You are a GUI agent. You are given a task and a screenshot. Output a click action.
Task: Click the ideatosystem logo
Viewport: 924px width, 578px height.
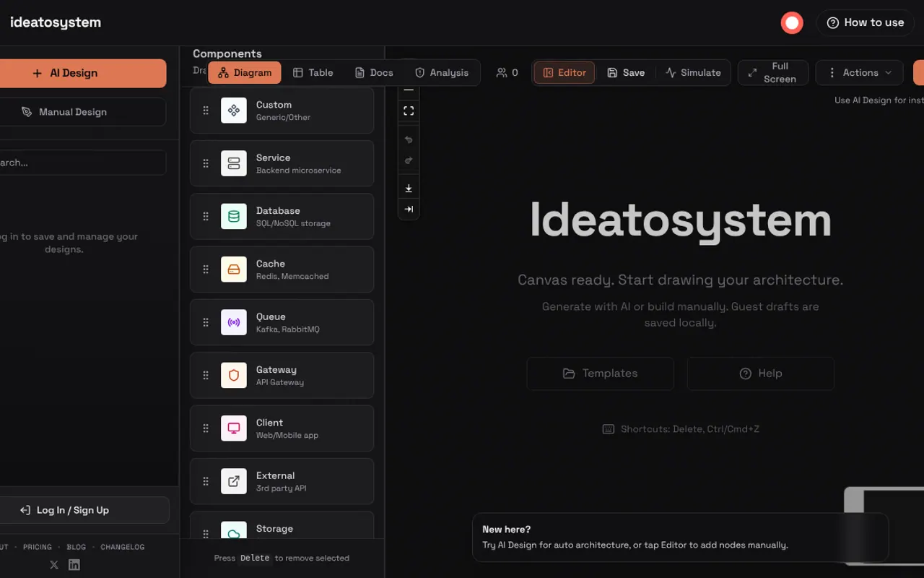56,22
